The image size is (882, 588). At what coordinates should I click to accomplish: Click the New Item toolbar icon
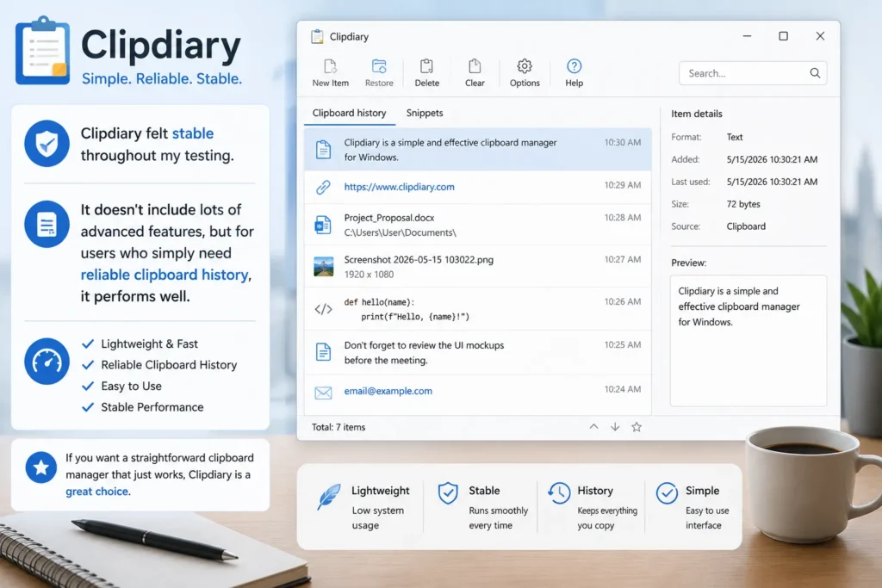click(x=330, y=66)
